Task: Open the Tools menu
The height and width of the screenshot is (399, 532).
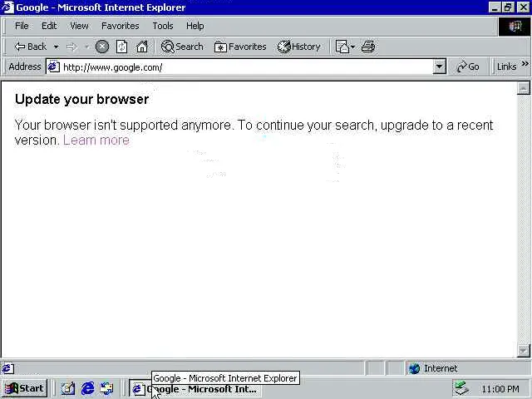Action: (163, 26)
